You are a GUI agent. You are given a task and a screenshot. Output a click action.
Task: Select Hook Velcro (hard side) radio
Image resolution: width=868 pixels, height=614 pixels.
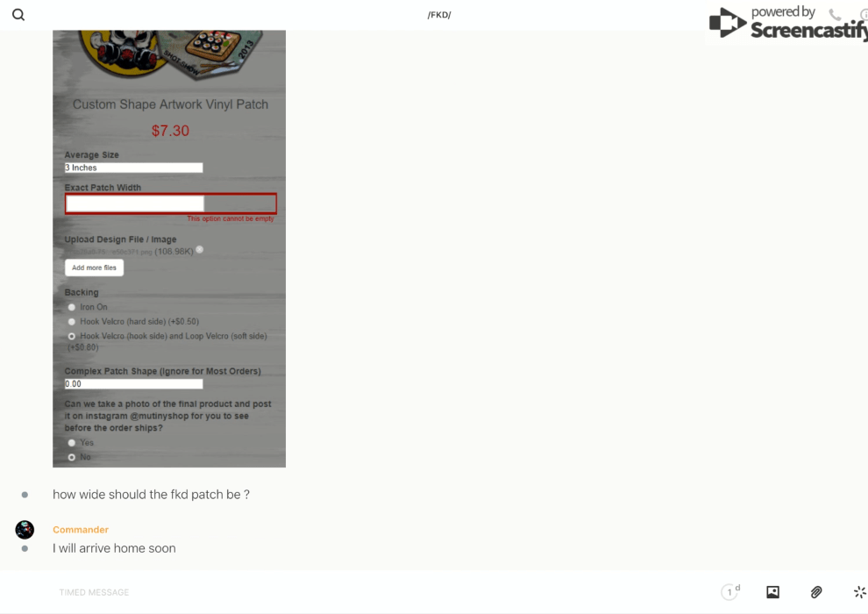click(71, 322)
